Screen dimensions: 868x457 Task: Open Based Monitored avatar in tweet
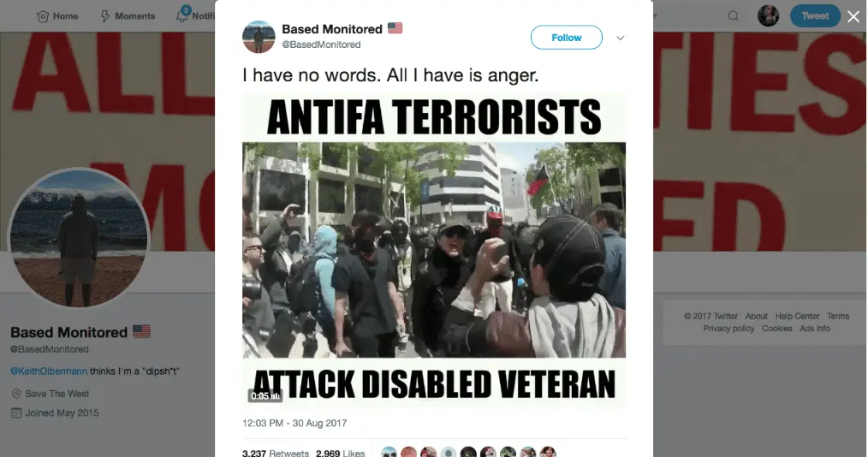pyautogui.click(x=259, y=37)
